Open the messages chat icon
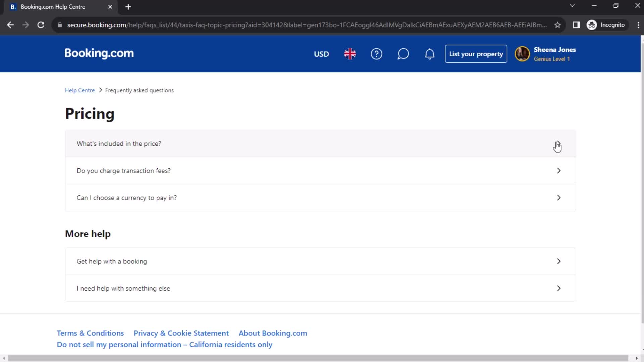Screen dimensions: 644x362 (403, 54)
